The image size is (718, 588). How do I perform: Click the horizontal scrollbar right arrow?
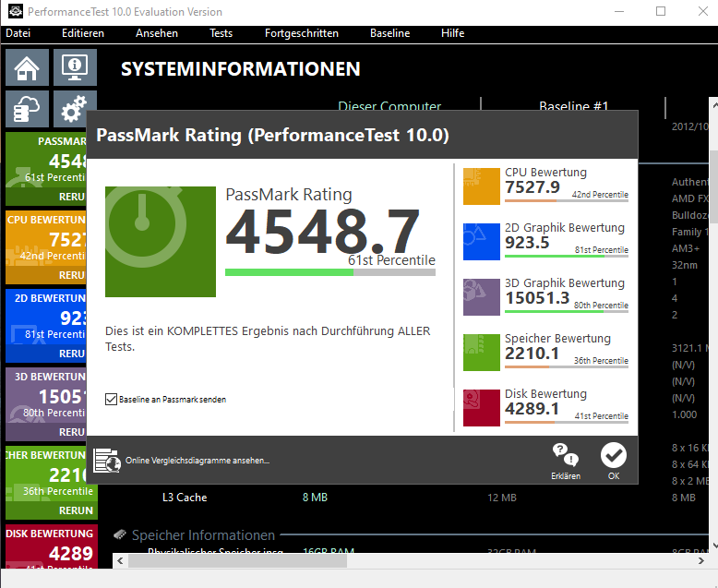coord(701,560)
